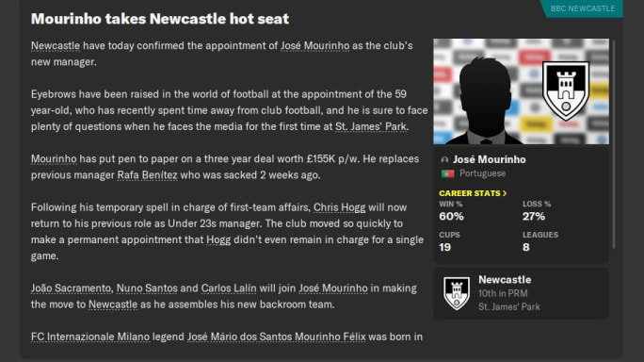The image size is (644, 362).
Task: Expand Career Stats via the chevron arrow
Action: pyautogui.click(x=505, y=193)
